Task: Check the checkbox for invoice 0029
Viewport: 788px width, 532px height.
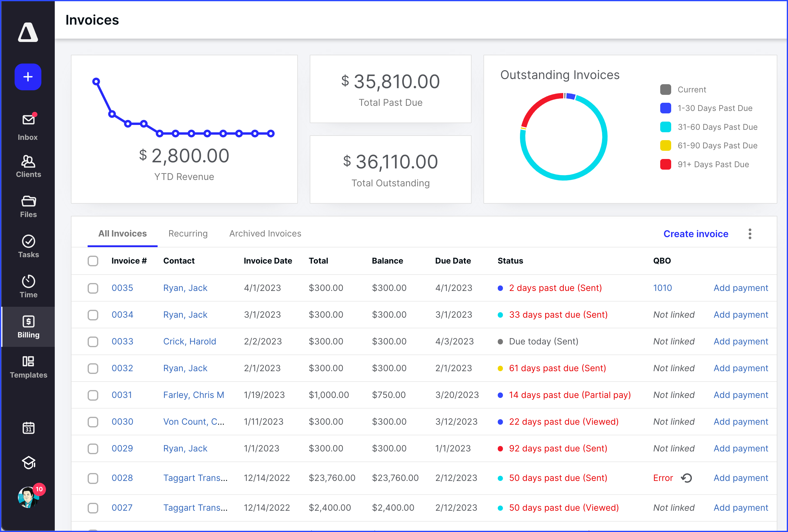Action: [93, 449]
